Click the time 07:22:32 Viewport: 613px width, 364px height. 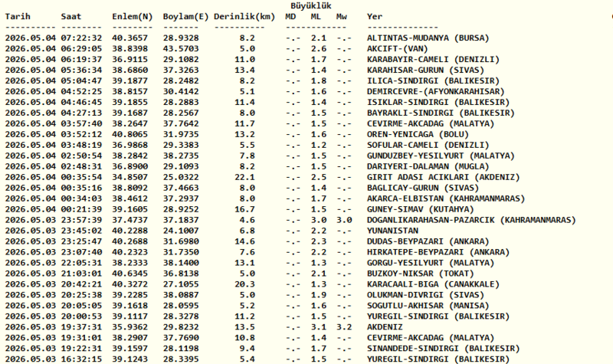tap(81, 38)
